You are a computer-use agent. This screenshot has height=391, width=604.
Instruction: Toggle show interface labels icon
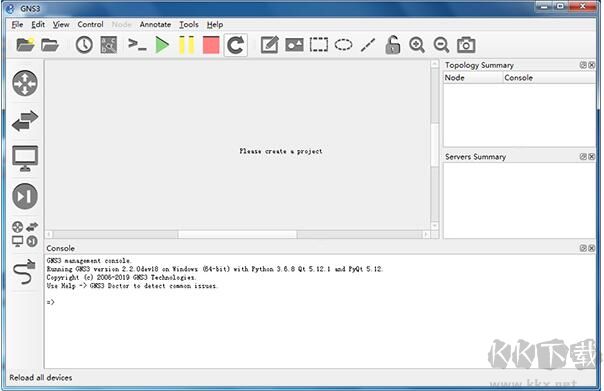[x=109, y=45]
